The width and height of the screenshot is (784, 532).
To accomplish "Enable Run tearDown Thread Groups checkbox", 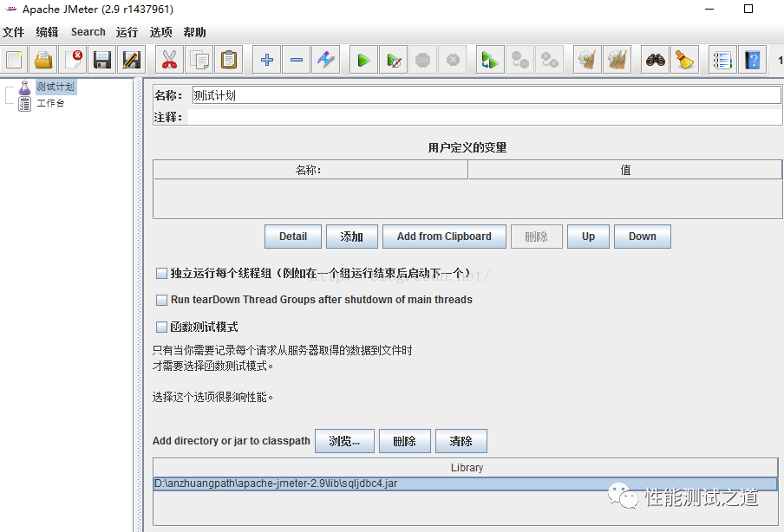I will 161,300.
